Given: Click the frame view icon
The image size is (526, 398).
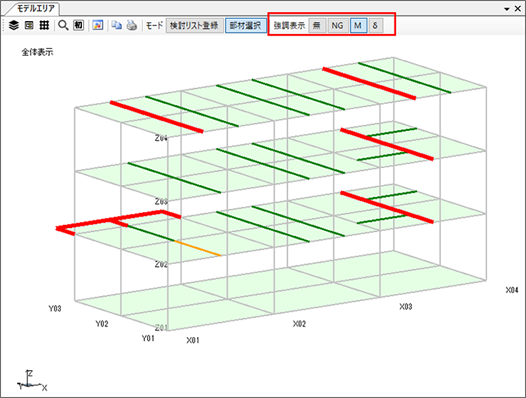Looking at the screenshot, I should 29,25.
